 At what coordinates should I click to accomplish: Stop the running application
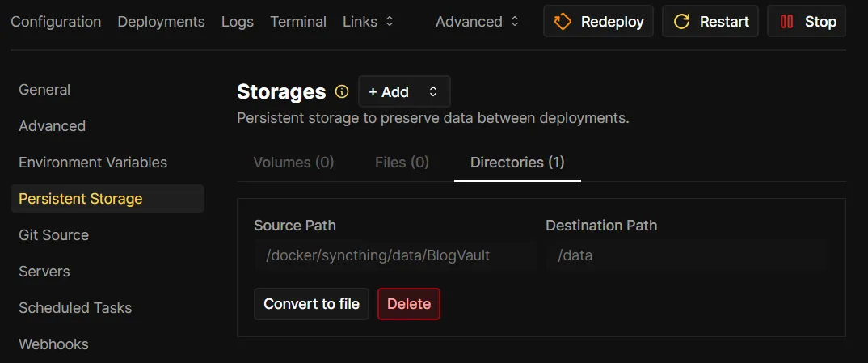[x=806, y=22]
